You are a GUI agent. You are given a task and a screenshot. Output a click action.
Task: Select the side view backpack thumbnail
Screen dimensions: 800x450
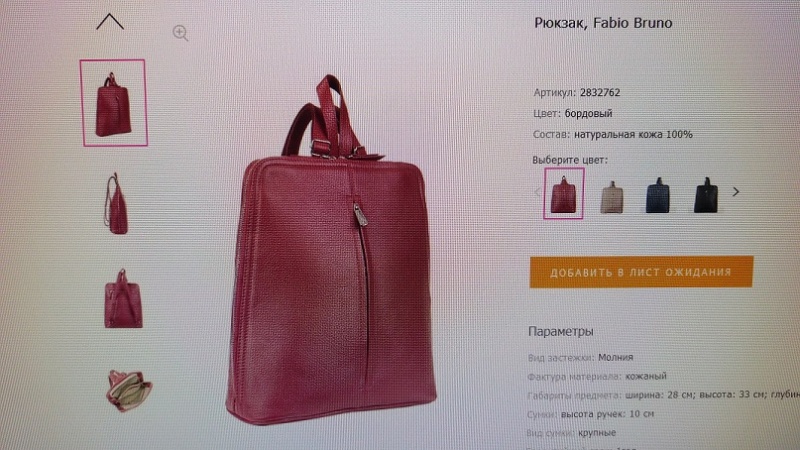(x=116, y=204)
